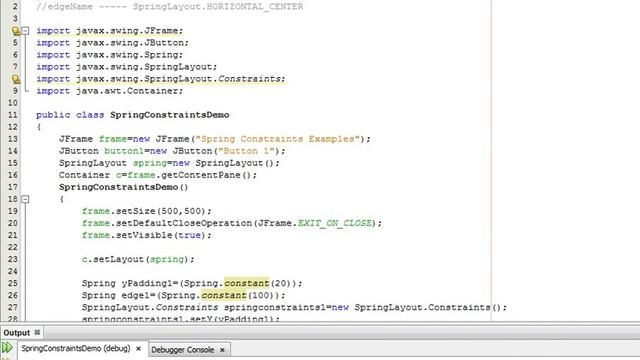This screenshot has height=360, width=640.
Task: Click the string "Spring Constraints Examples"
Action: [277, 139]
